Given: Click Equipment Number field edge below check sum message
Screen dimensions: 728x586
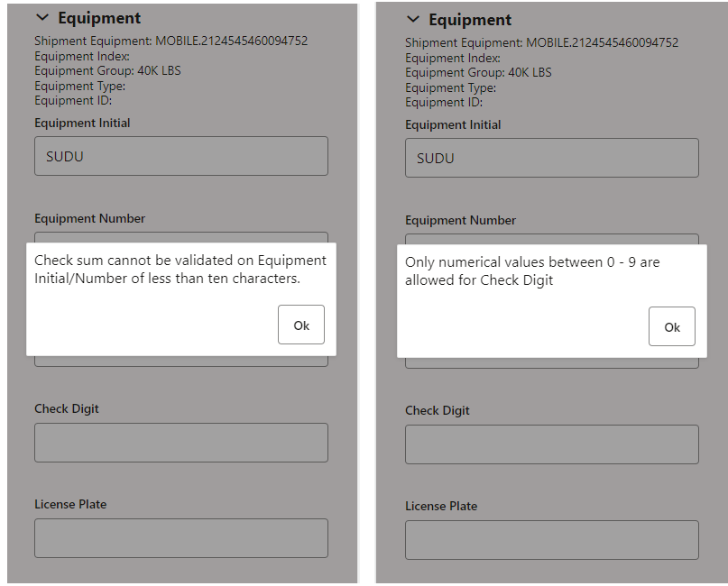Looking at the screenshot, I should (x=181, y=361).
